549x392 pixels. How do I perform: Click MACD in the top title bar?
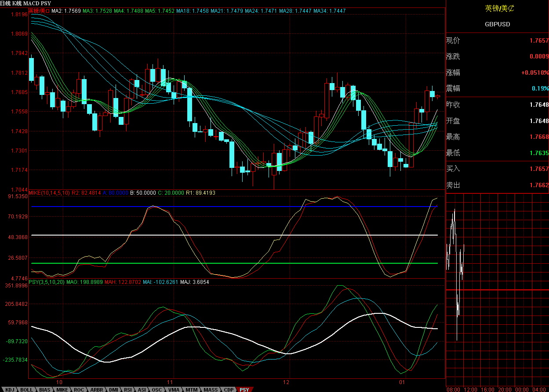coord(32,4)
